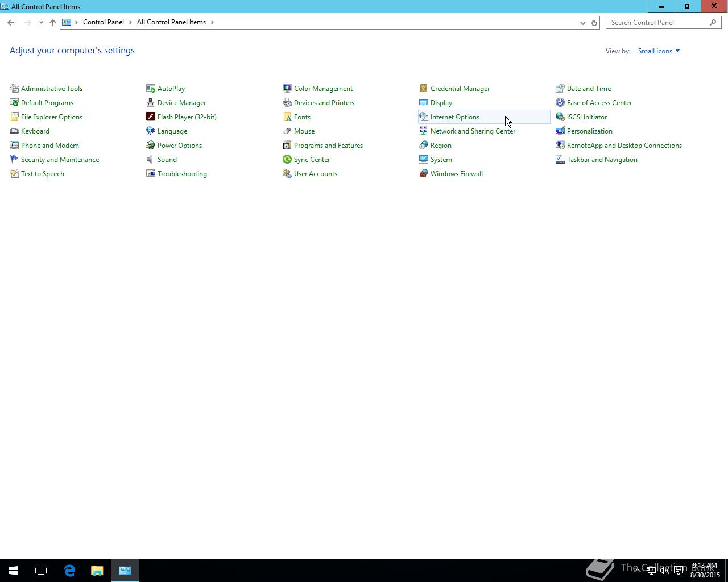Open the Programs and Features icon
Viewport: 728px width, 582px height.
[x=287, y=145]
